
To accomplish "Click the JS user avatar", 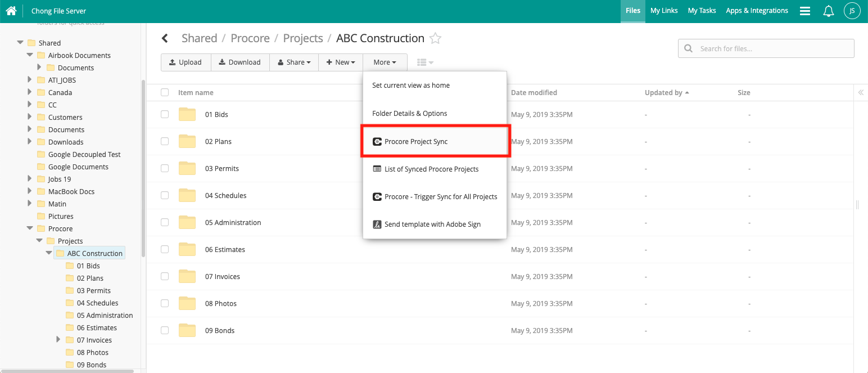I will coord(852,11).
